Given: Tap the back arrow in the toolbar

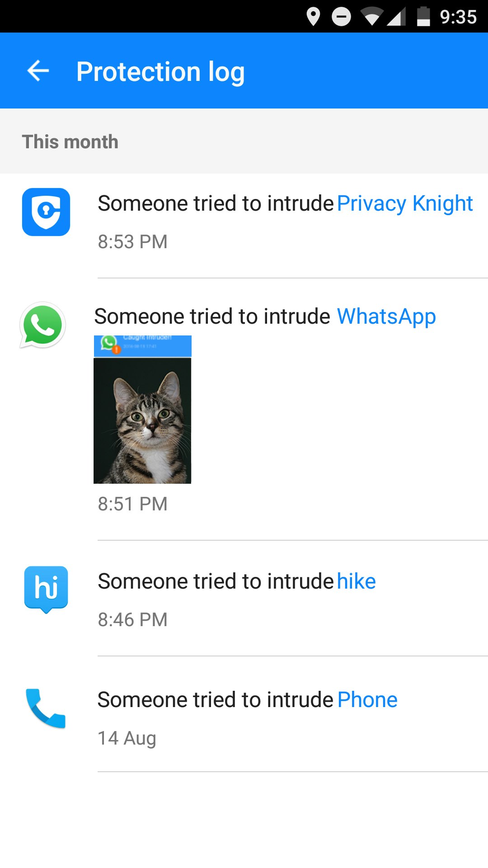Looking at the screenshot, I should click(38, 71).
